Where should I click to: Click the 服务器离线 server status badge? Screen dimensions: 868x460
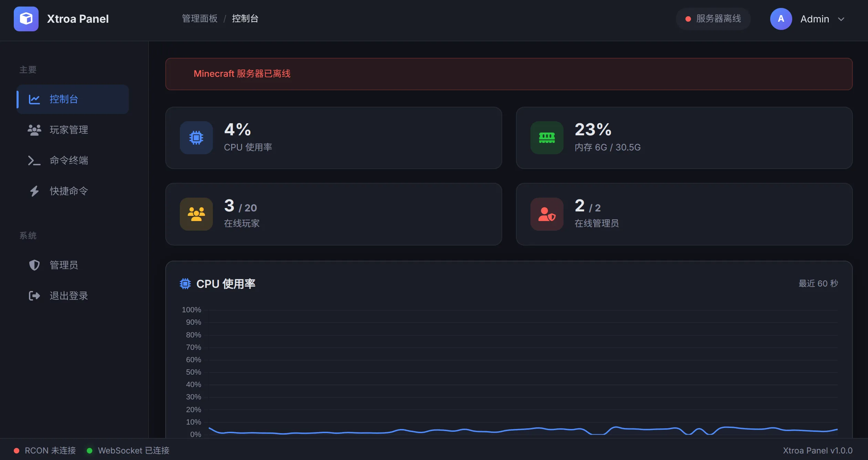[713, 19]
